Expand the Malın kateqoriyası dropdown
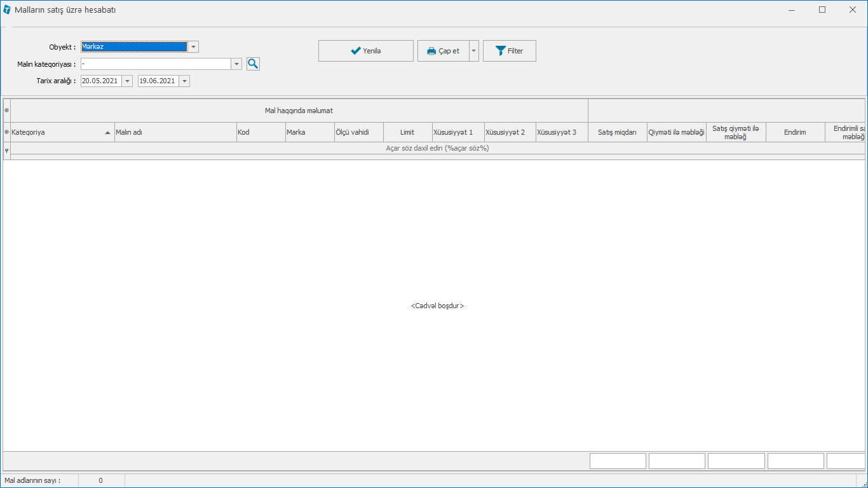The height and width of the screenshot is (488, 868). pyautogui.click(x=236, y=64)
